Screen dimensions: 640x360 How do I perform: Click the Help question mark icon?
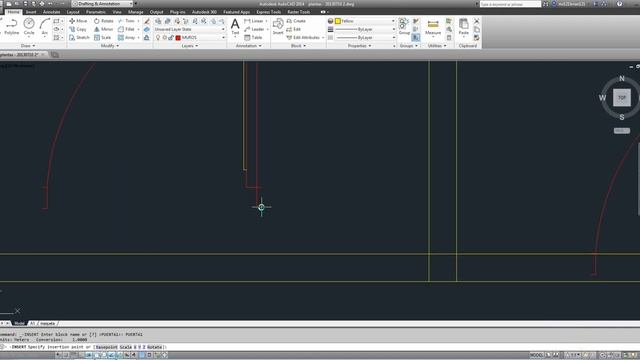point(620,4)
